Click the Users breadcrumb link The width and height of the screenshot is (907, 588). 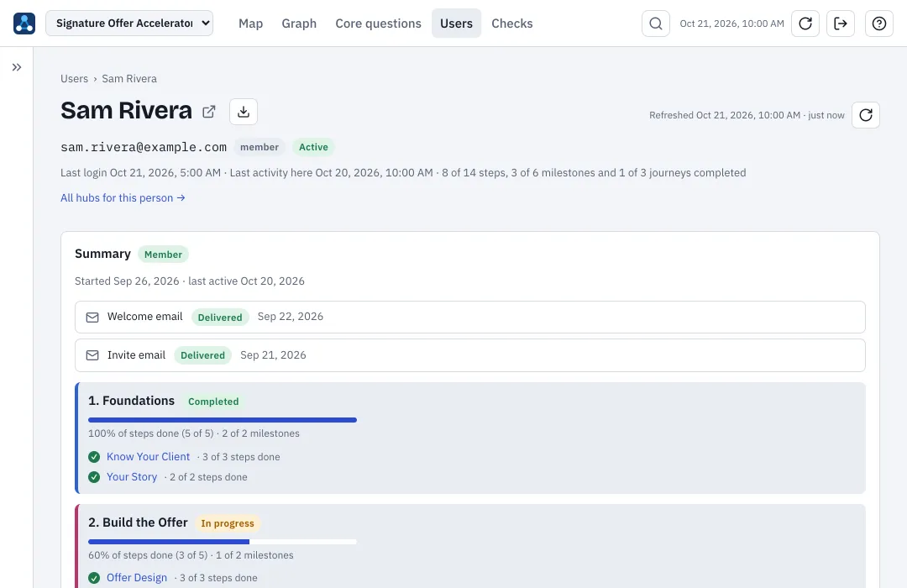point(74,79)
